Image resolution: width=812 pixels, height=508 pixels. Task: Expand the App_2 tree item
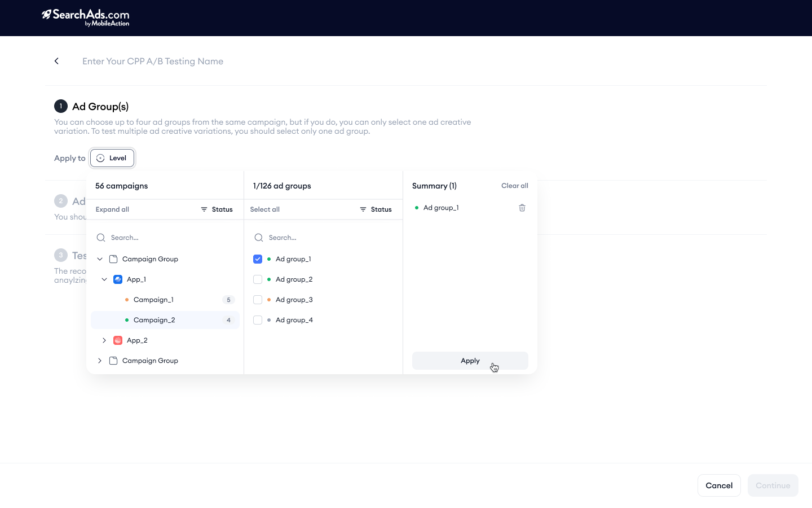tap(104, 340)
